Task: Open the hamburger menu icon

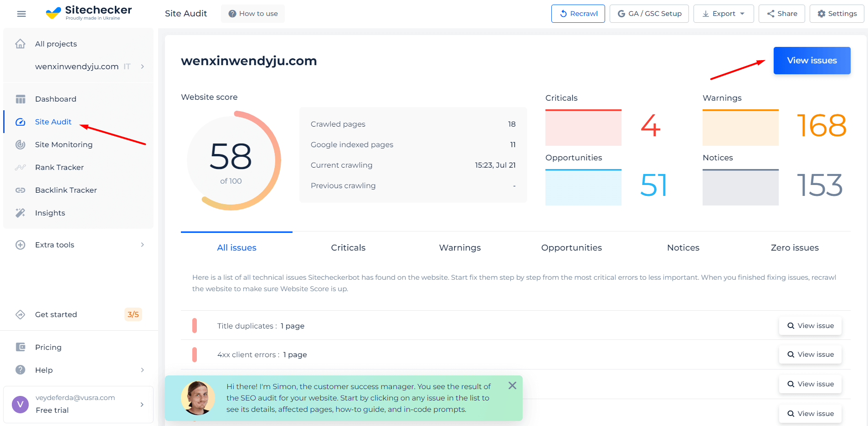Action: (21, 14)
